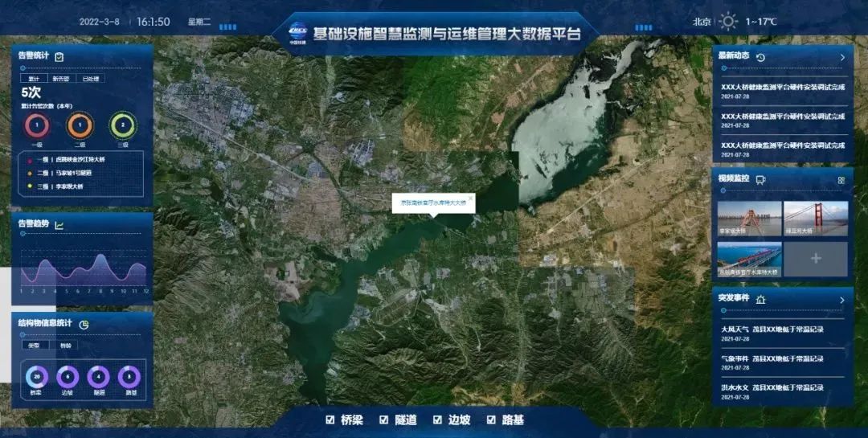Switch to the 已处理 alarm tab

[x=90, y=79]
